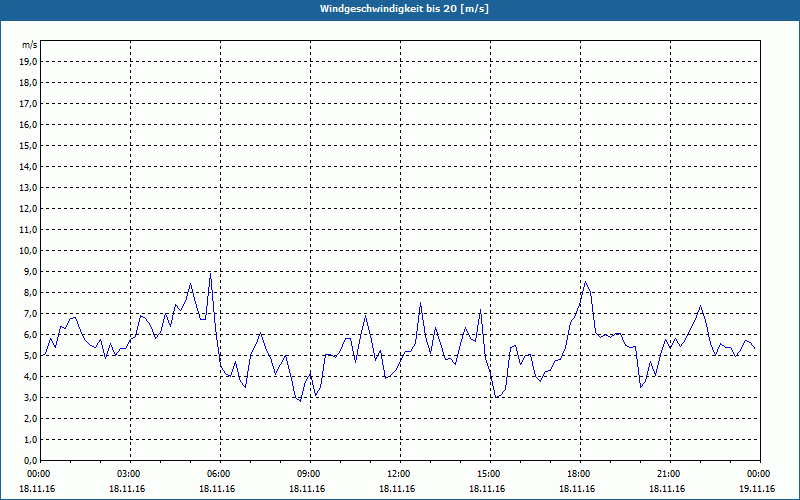The height and width of the screenshot is (500, 800).
Task: Click the 18:00 time label
Action: point(580,474)
